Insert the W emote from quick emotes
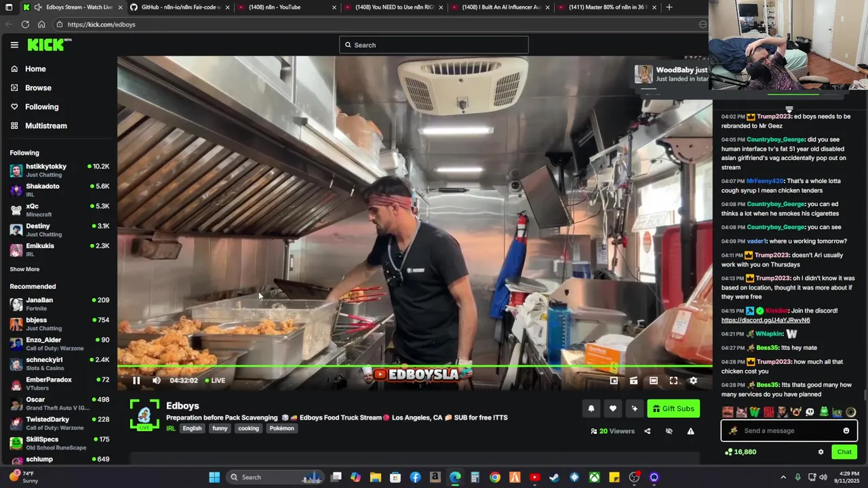 point(754,412)
